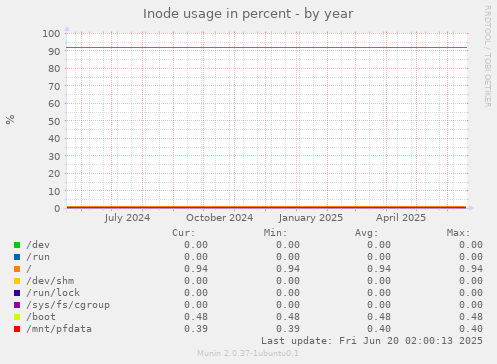Click the Max value 0.40 for /mnt/pfdata
The height and width of the screenshot is (364, 497).
(x=471, y=329)
